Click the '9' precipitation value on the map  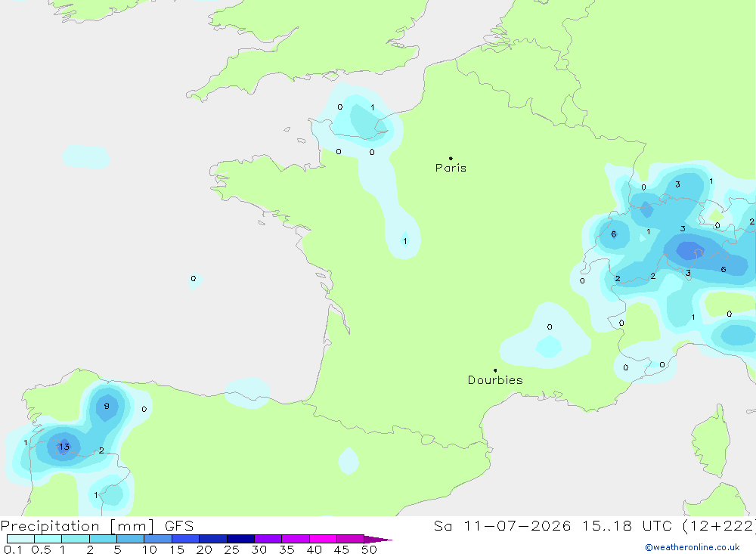coord(107,406)
